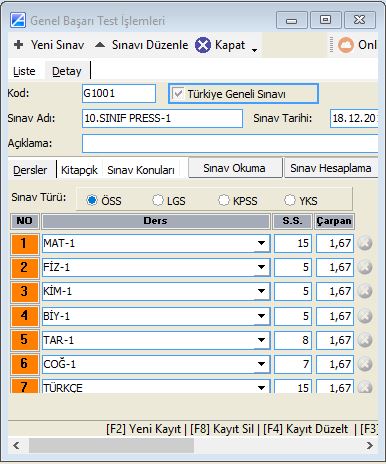
Task: Open the COĞ-1 lesson dropdown
Action: click(x=262, y=364)
